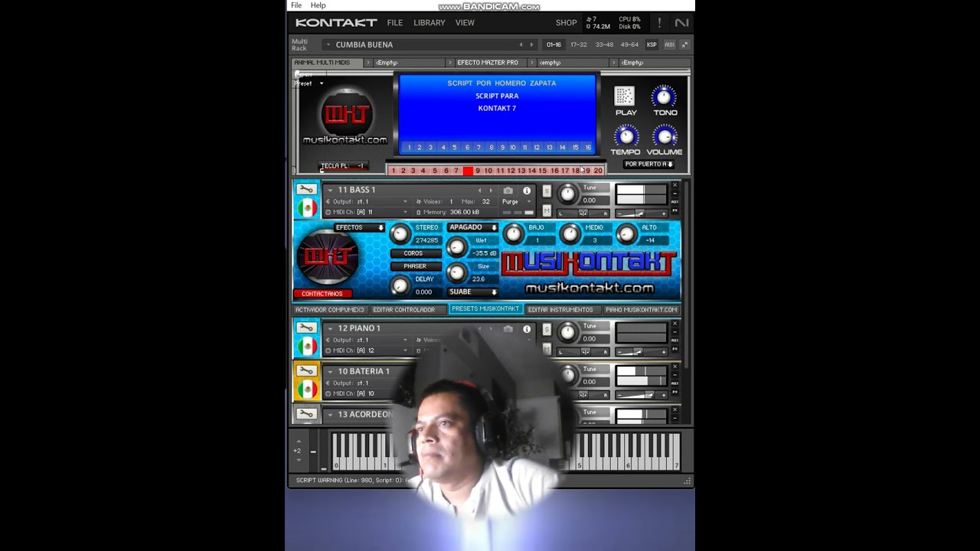Click the TEMPO knob in the script panel

pyautogui.click(x=626, y=136)
